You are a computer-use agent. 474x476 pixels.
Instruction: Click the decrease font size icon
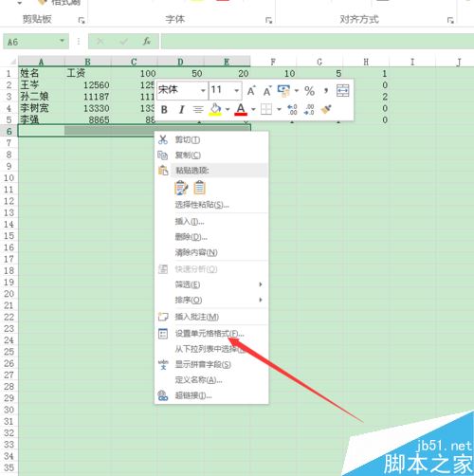[267, 91]
